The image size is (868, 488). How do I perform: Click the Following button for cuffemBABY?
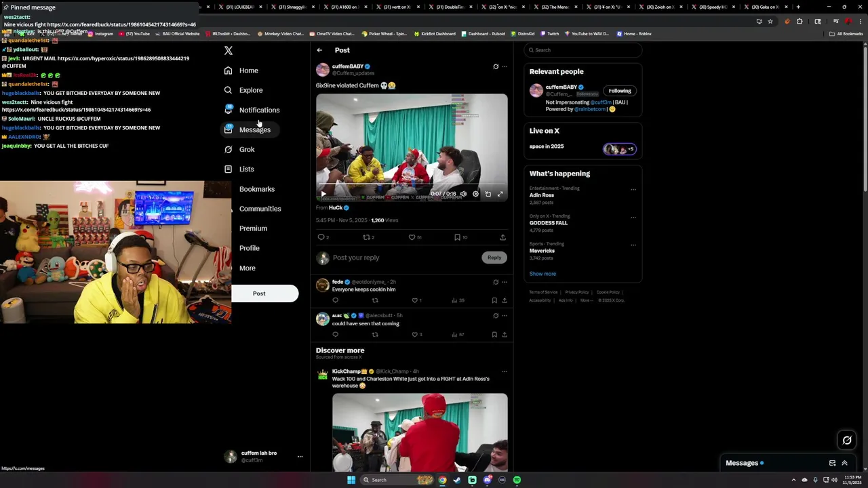pyautogui.click(x=620, y=91)
